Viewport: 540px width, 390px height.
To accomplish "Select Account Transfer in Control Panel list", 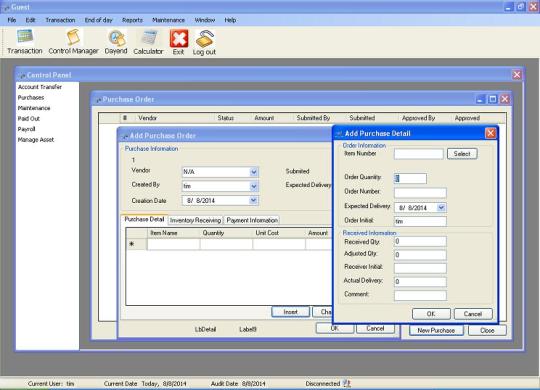I will click(x=40, y=87).
